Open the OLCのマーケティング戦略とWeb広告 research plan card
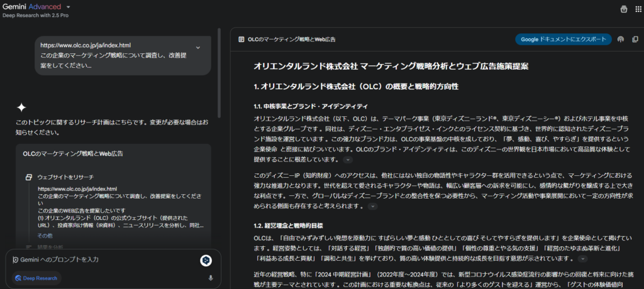 (x=73, y=153)
